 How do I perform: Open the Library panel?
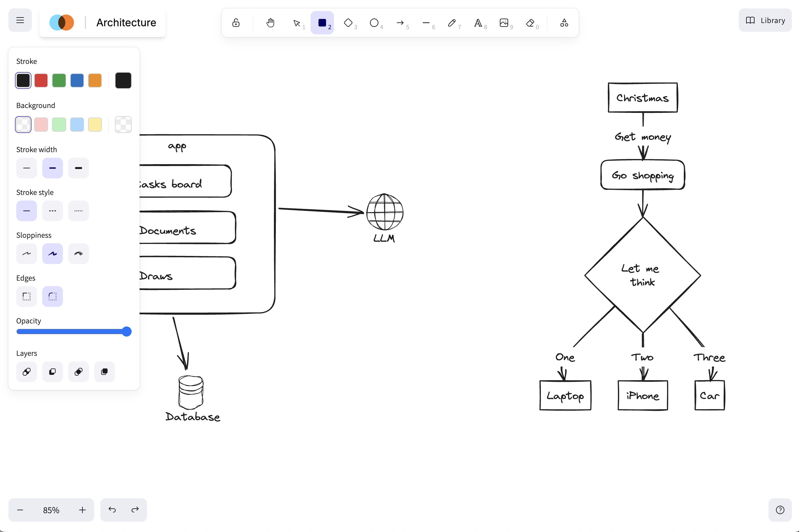click(x=765, y=20)
